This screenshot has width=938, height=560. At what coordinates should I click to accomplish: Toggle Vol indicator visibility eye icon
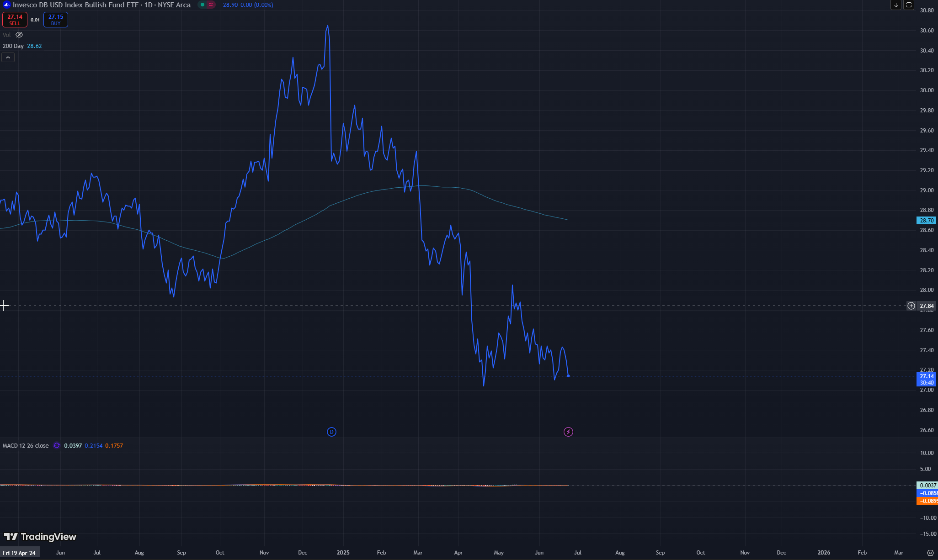pos(19,35)
